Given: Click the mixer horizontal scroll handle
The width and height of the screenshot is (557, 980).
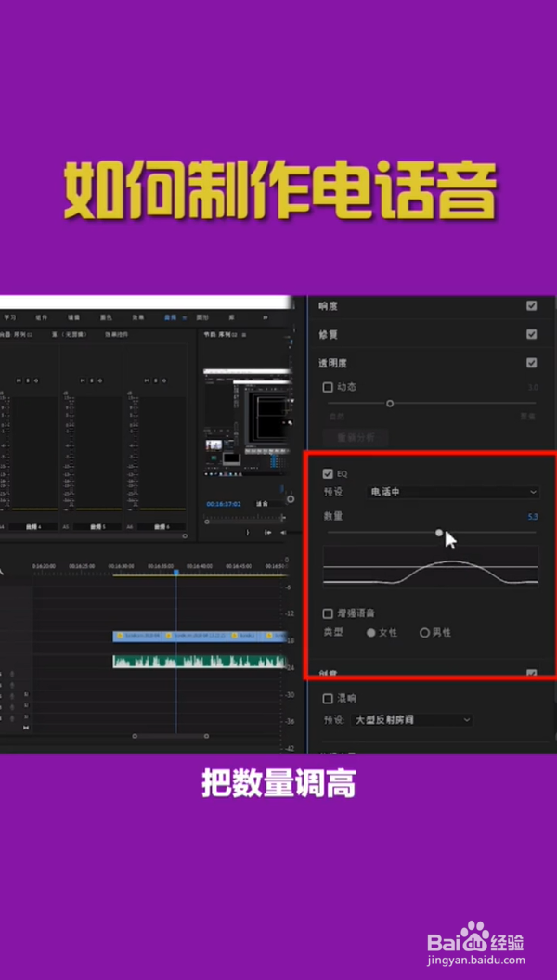Looking at the screenshot, I should coord(185,535).
